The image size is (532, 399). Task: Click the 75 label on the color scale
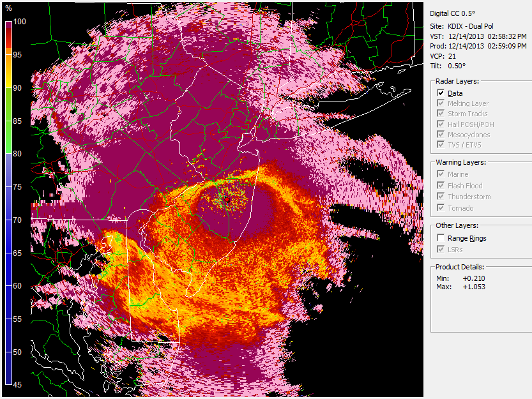click(x=17, y=187)
